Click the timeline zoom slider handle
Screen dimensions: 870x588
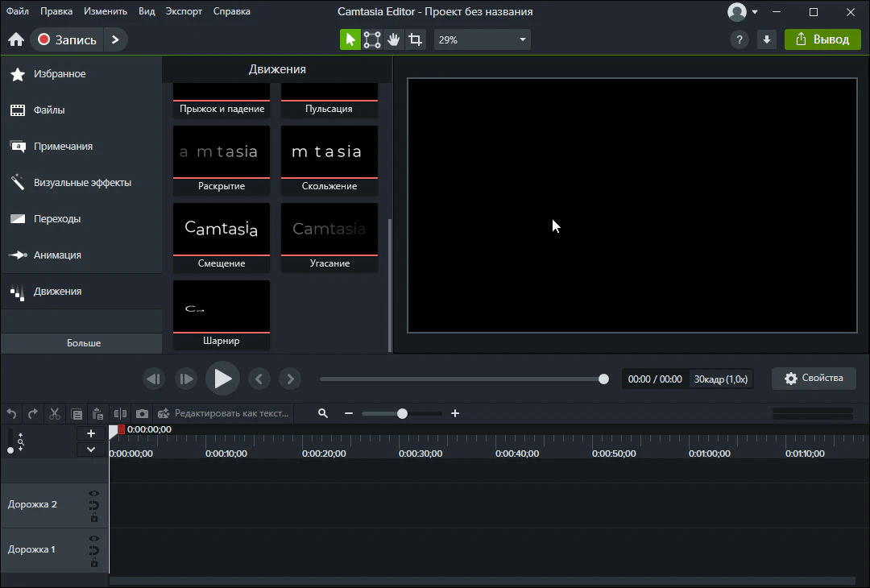point(402,413)
